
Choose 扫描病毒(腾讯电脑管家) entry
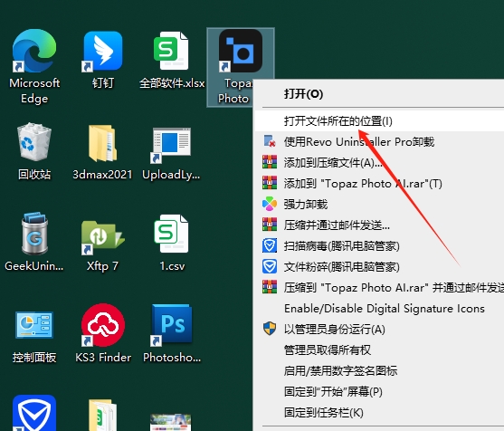point(379,245)
